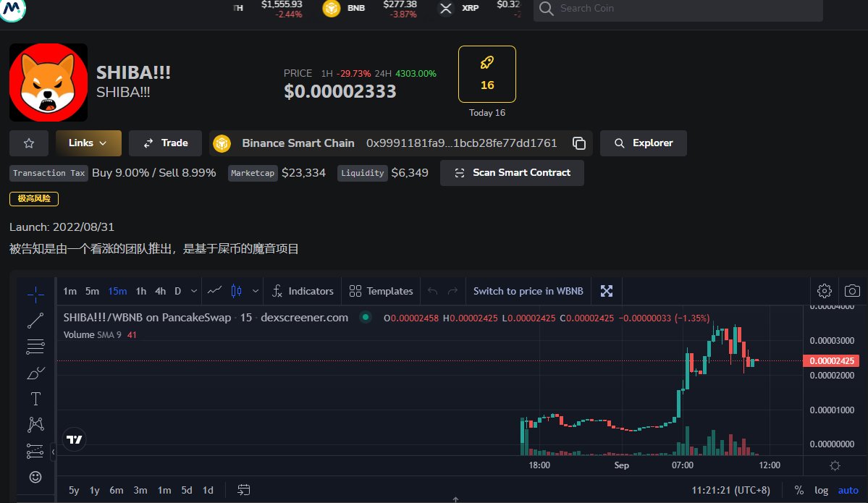Open price axis settings gear
This screenshot has height=503, width=868.
[x=835, y=466]
